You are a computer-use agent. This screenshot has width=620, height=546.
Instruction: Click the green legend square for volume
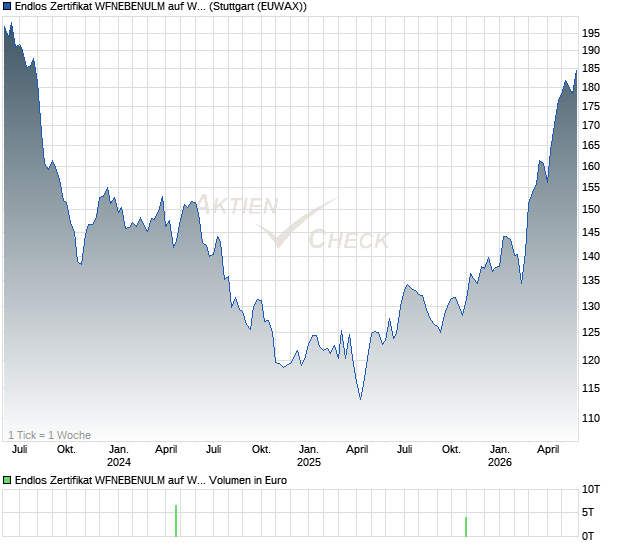tap(7, 480)
